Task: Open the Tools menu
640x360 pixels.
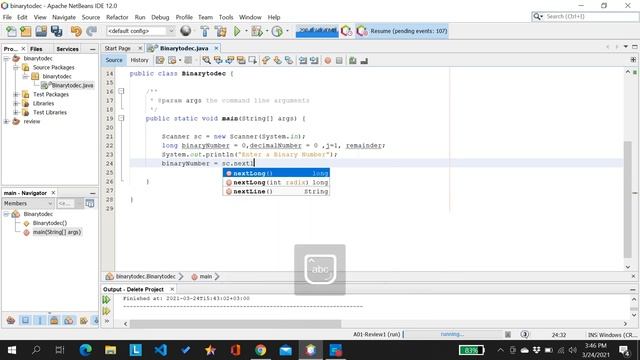Action: (x=226, y=17)
